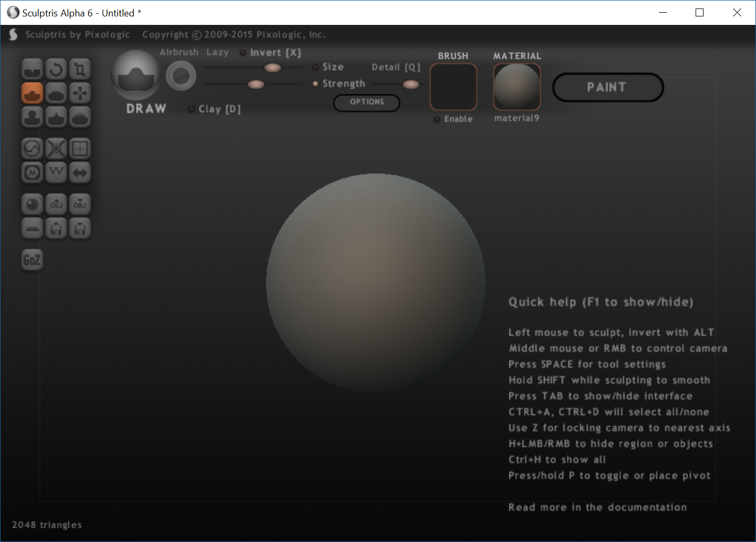
Task: Send the model with GoZ
Action: pyautogui.click(x=32, y=260)
